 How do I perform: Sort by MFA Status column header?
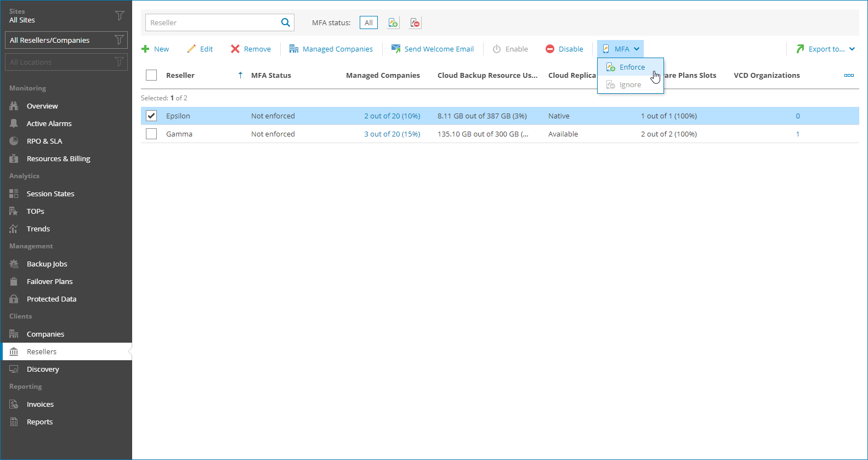pos(271,75)
